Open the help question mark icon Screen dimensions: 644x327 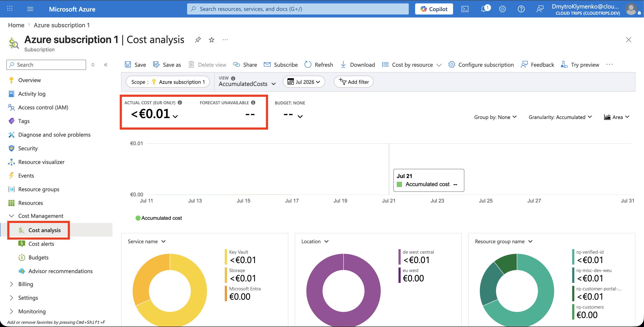[x=521, y=9]
